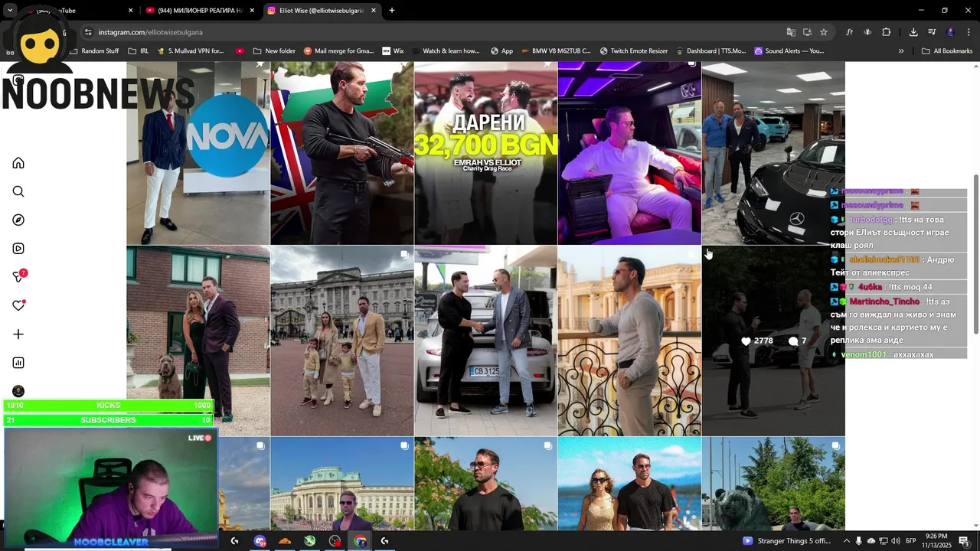Open Stranger Things 5 taskbar notification
The image size is (980, 551).
coord(787,541)
